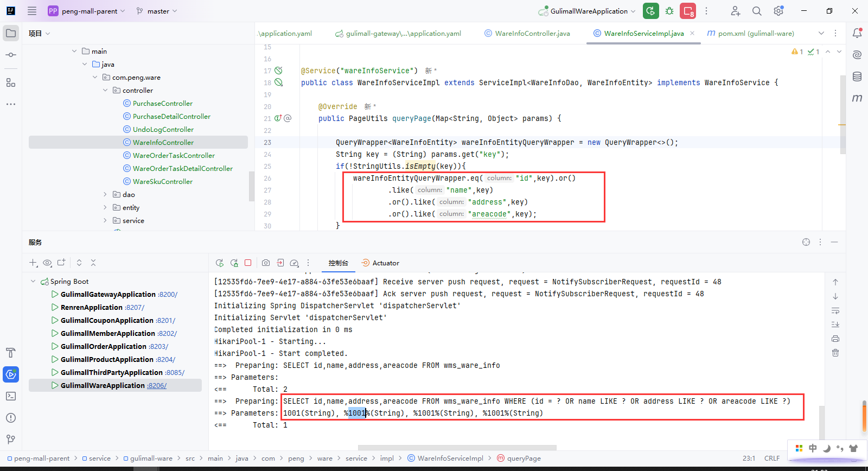Open the Notifications bell
Screen dimensions: 868x471
[857, 33]
